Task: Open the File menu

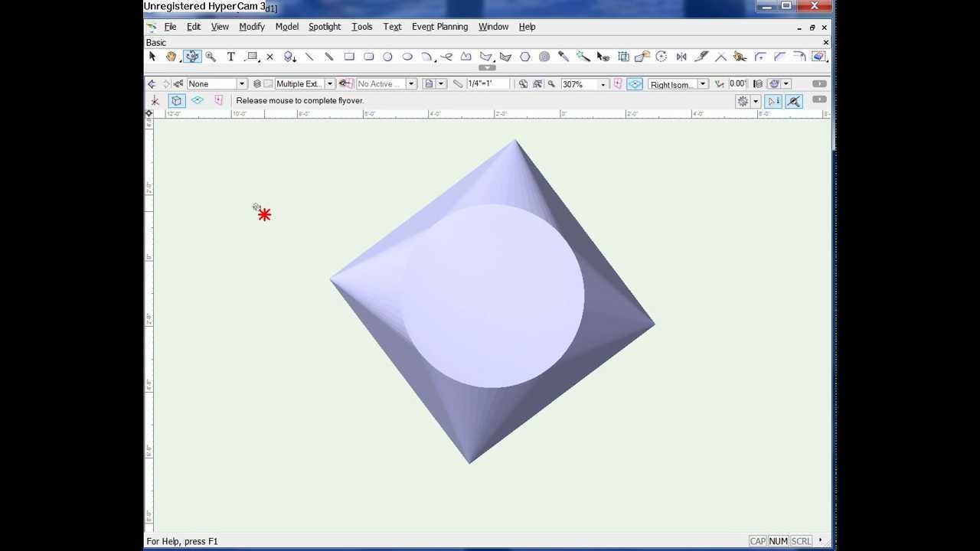Action: point(170,27)
